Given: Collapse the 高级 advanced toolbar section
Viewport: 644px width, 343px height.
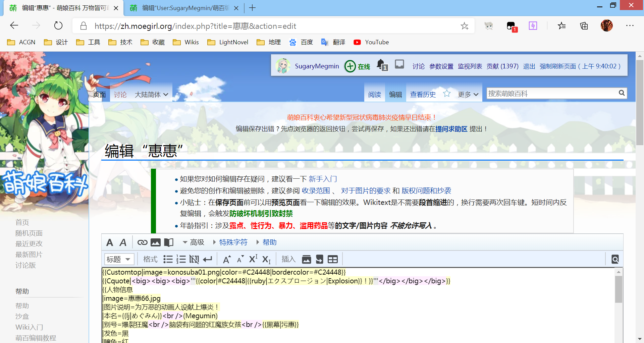Looking at the screenshot, I should pyautogui.click(x=193, y=242).
